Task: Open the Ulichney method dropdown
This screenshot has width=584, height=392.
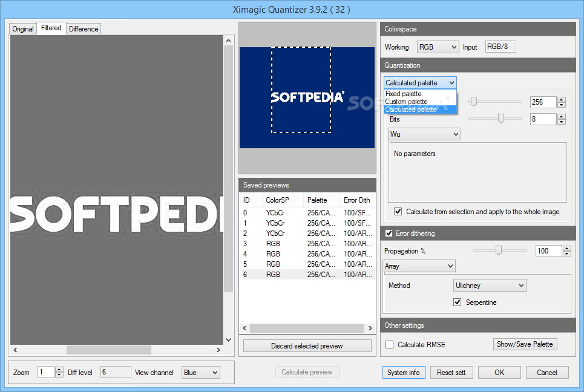Action: tap(490, 285)
